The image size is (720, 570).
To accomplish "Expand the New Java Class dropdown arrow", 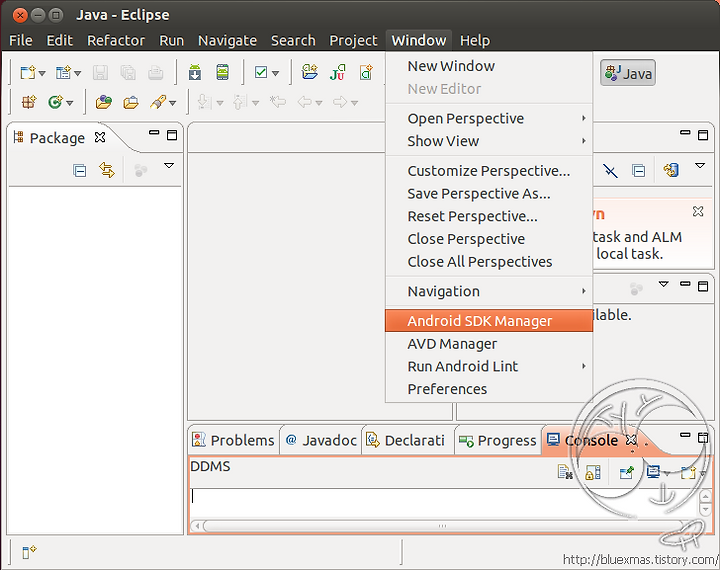I will pyautogui.click(x=70, y=103).
